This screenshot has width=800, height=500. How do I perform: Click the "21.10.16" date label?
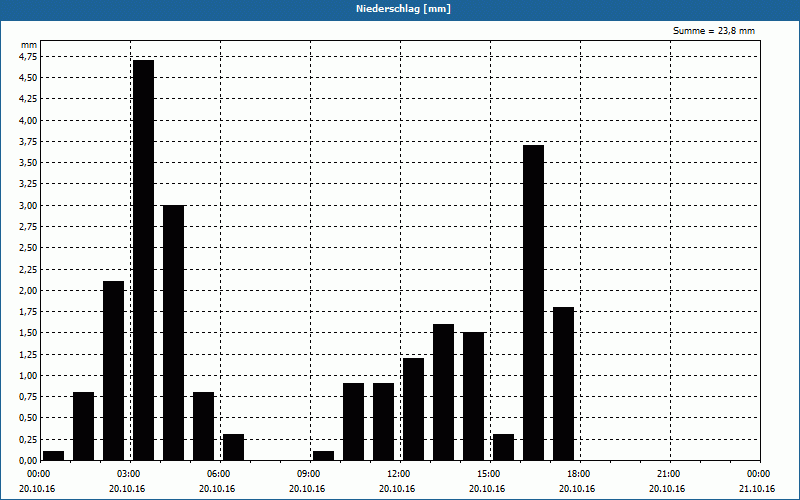coord(757,489)
